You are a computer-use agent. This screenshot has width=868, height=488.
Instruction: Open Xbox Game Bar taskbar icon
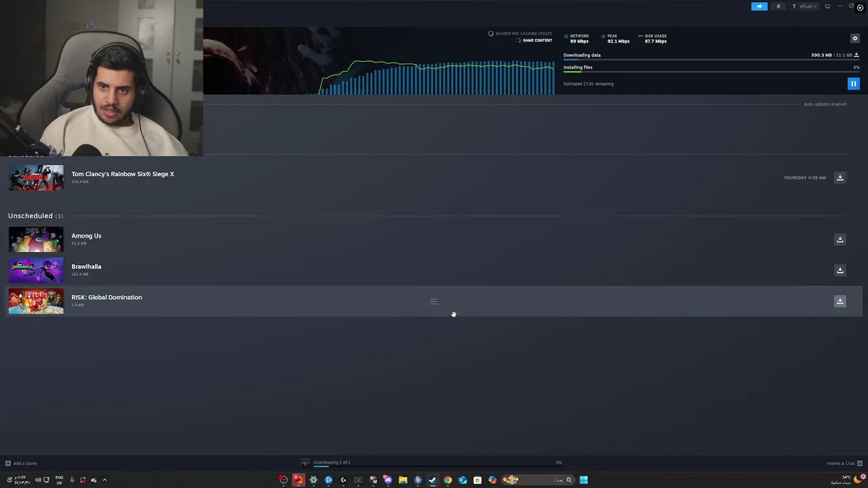[358, 480]
